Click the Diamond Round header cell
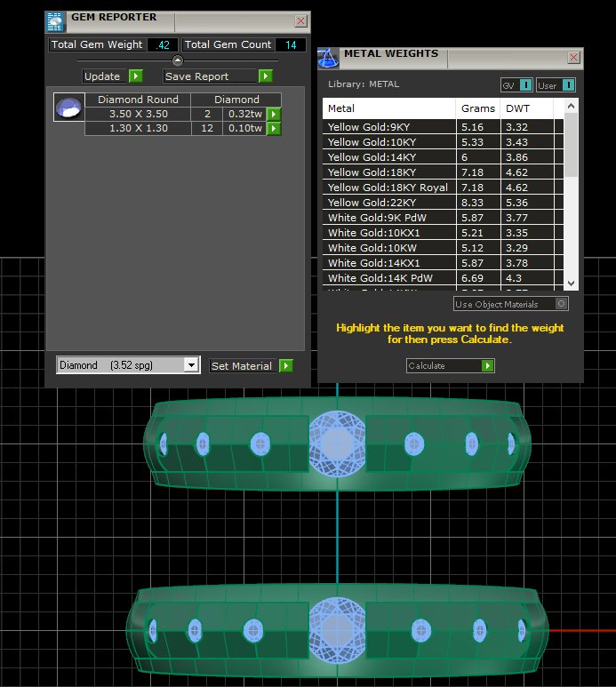This screenshot has width=616, height=687. pyautogui.click(x=138, y=100)
